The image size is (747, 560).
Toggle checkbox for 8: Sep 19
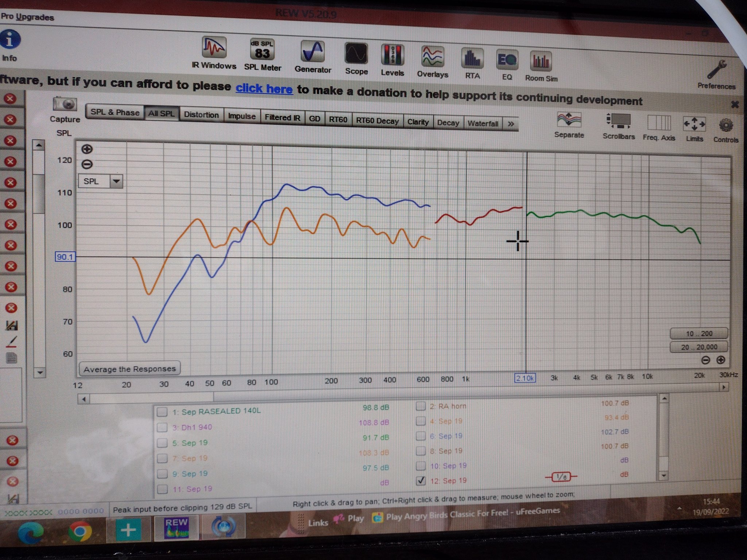point(421,451)
